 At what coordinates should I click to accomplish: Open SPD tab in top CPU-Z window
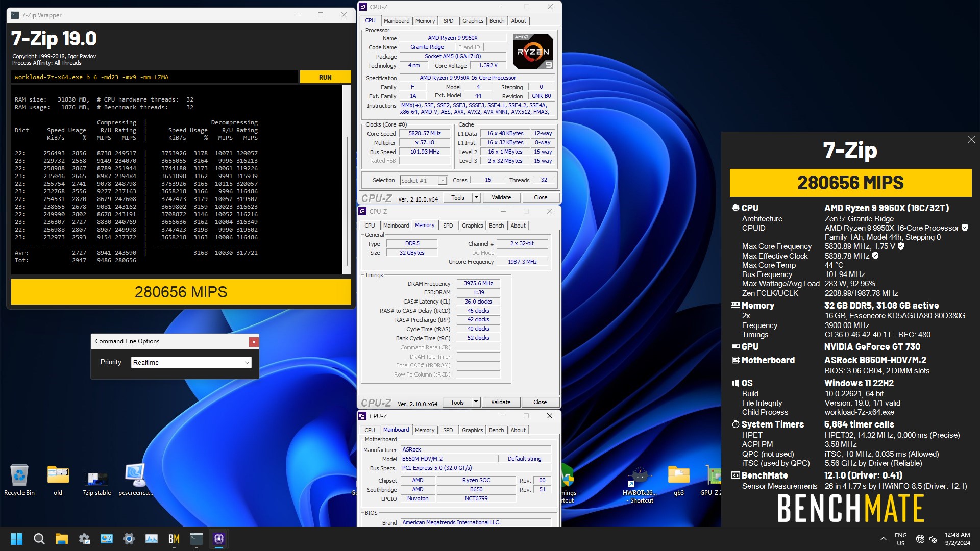(448, 21)
